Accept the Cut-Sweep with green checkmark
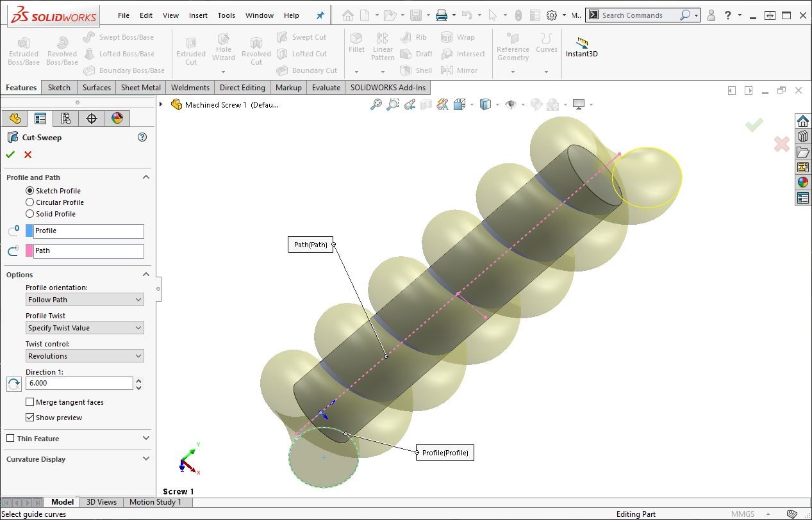The height and width of the screenshot is (520, 812). tap(10, 154)
